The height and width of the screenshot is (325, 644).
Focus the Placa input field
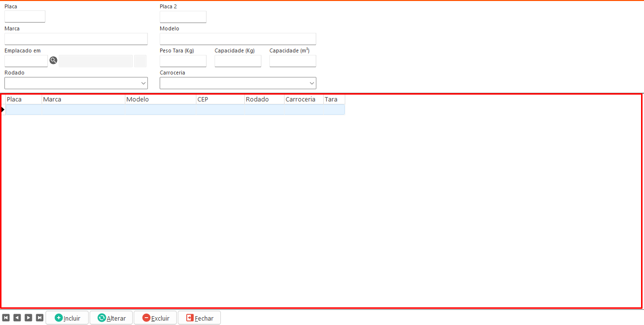point(25,17)
